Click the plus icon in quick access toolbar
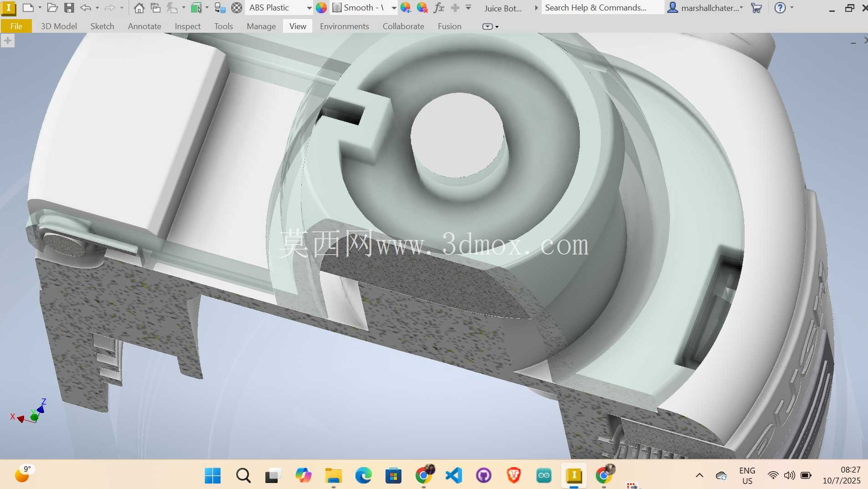868x489 pixels. click(455, 8)
